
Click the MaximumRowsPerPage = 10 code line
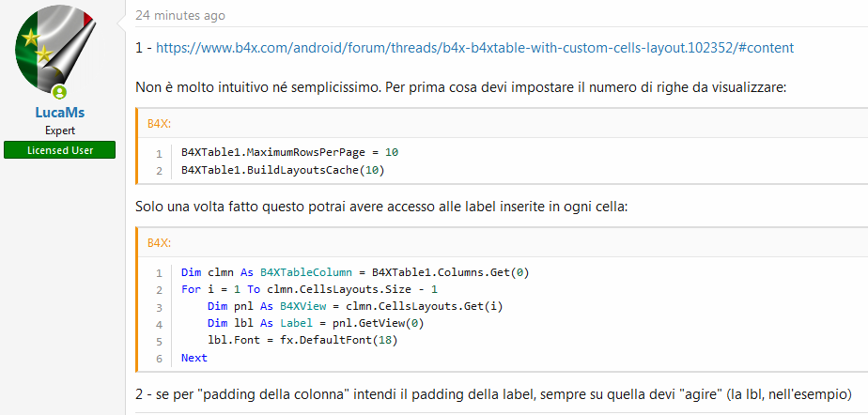[290, 152]
